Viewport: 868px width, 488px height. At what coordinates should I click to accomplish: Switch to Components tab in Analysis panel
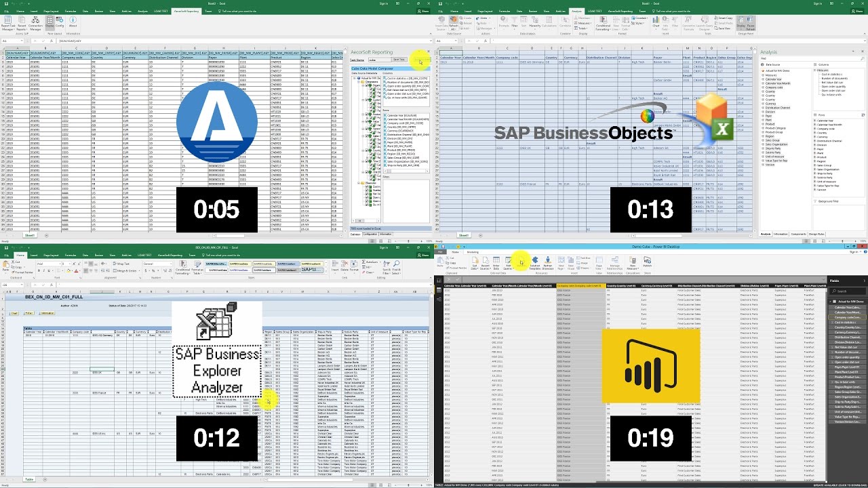tap(799, 235)
